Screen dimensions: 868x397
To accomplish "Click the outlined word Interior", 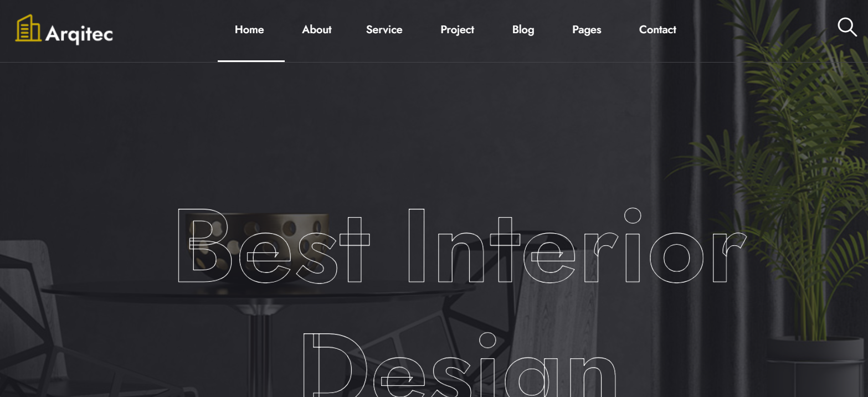I will pos(576,246).
